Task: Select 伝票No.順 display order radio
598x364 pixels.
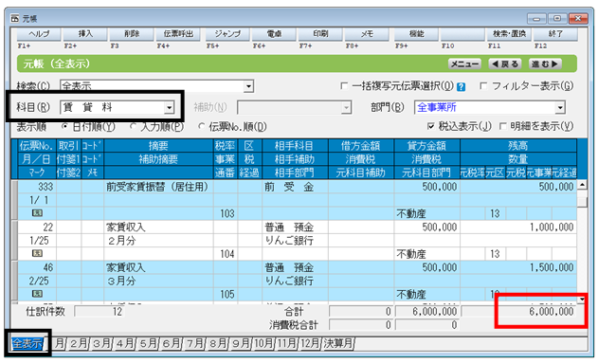Action: (x=201, y=126)
